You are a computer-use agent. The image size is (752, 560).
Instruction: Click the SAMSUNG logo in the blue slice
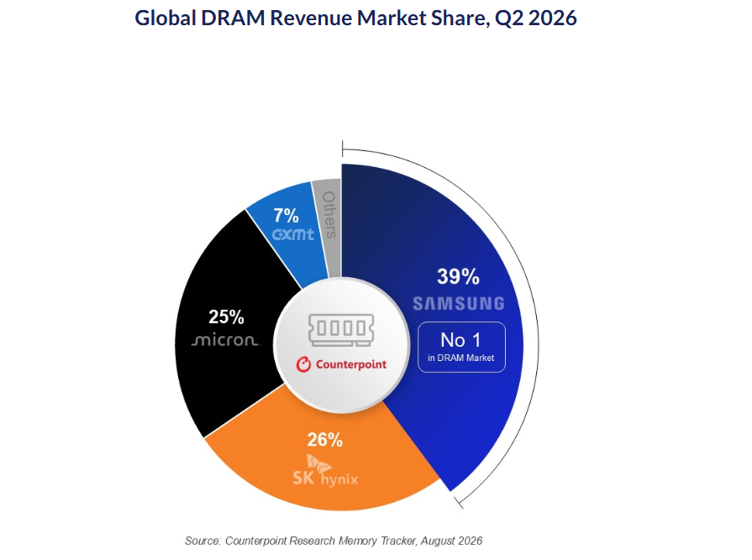[459, 304]
